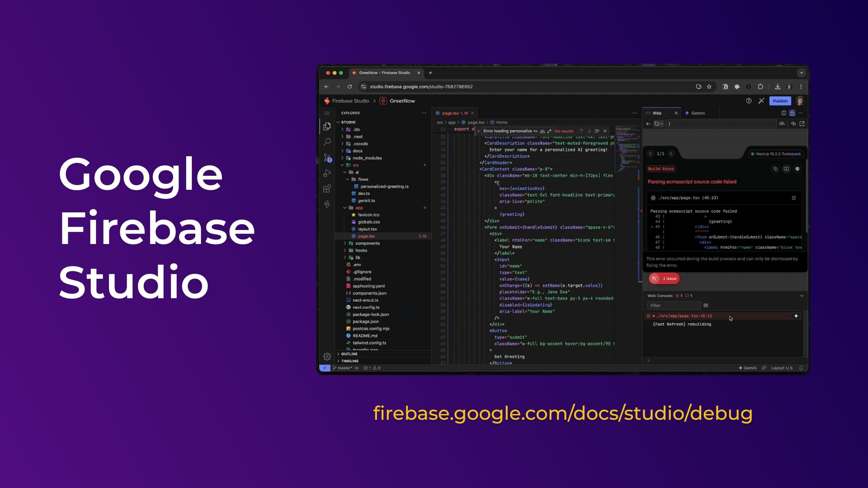Click the 1 Issue red button
This screenshot has height=488, width=868.
664,278
